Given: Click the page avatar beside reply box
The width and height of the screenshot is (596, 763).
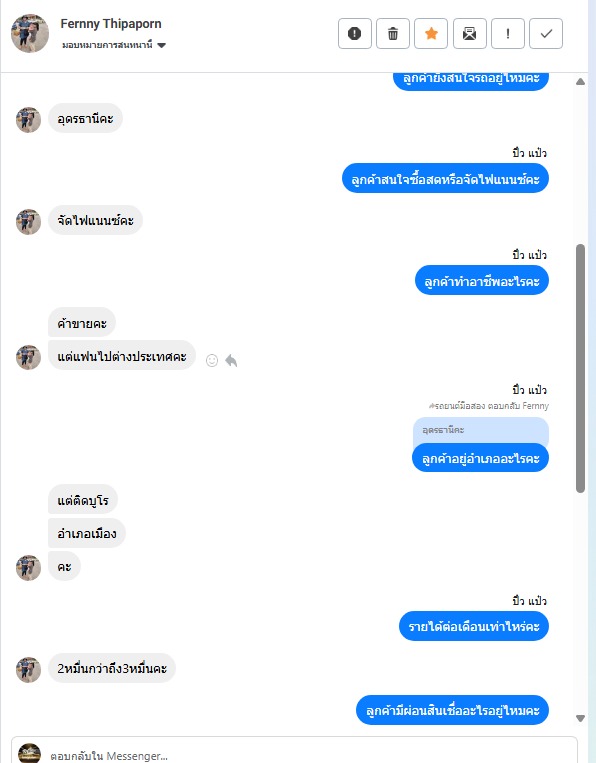Looking at the screenshot, I should click(x=29, y=753).
